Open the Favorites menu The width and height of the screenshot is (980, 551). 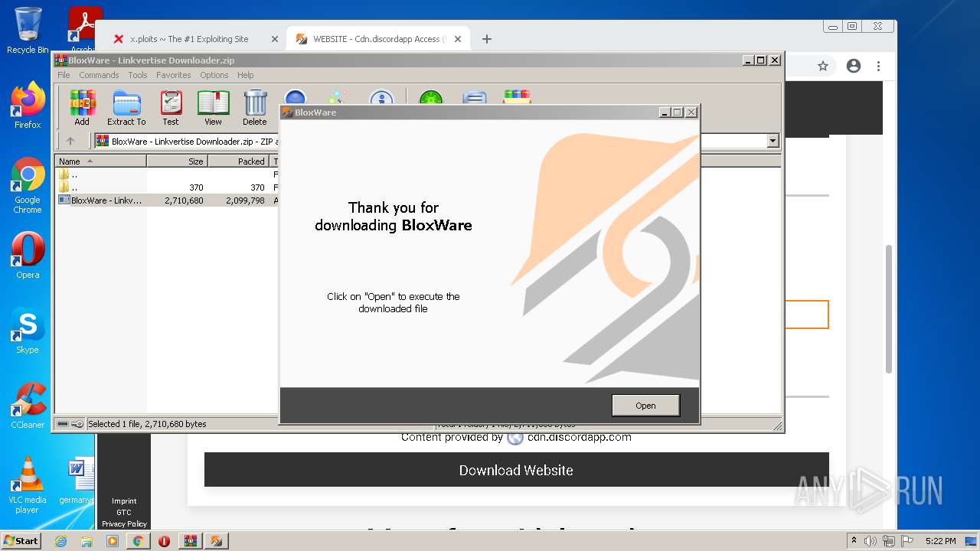pos(174,75)
